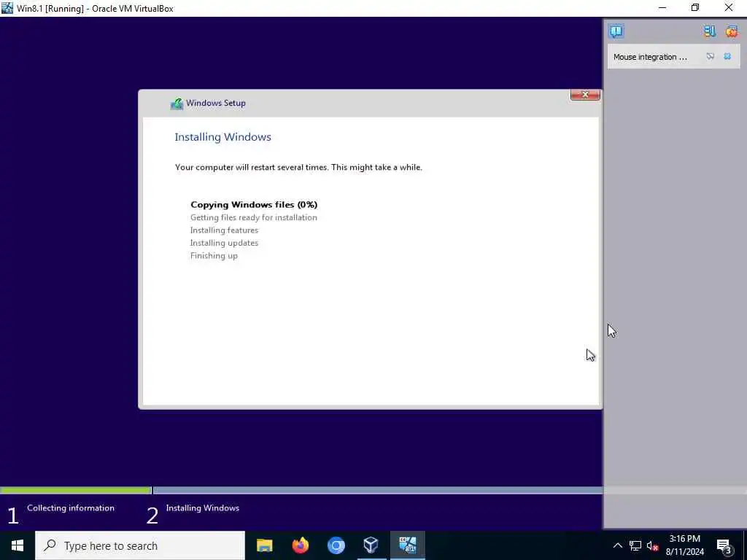Close the Windows Setup dialog with the red X
The height and width of the screenshot is (560, 747).
coord(585,94)
